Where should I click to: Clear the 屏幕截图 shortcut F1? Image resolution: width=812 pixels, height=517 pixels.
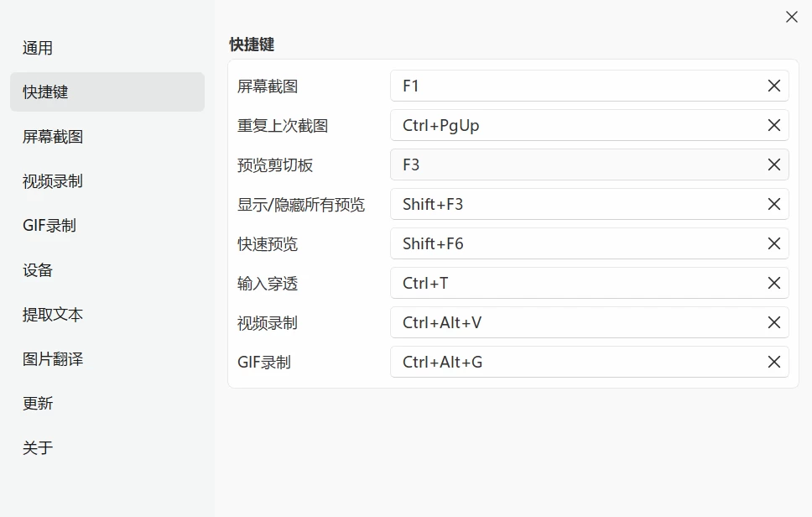click(773, 86)
